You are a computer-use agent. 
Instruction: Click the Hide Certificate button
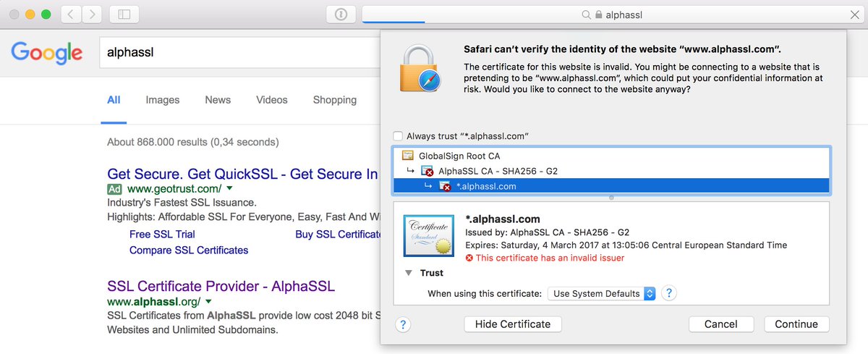click(513, 324)
